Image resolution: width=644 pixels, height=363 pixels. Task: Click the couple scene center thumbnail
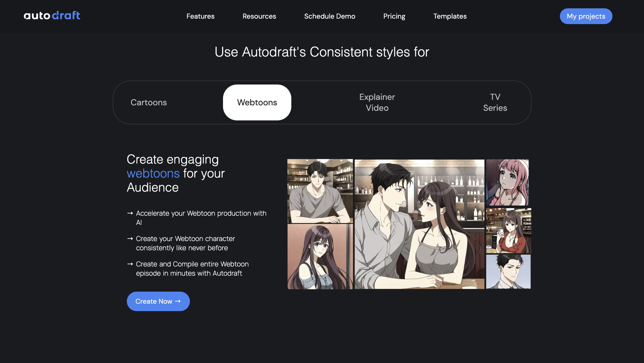[x=419, y=224]
